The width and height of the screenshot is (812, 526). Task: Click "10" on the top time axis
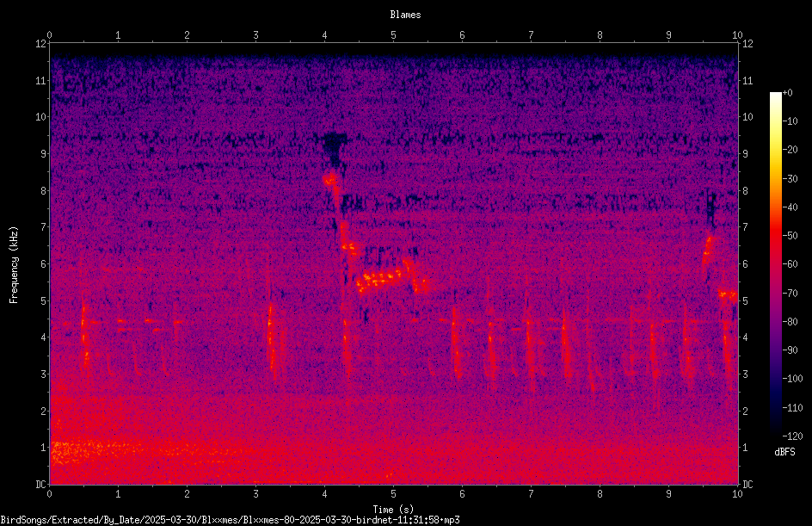tap(737, 34)
